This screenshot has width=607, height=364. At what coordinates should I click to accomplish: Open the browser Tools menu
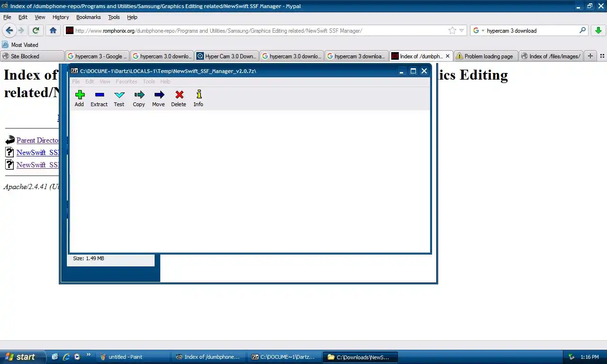(114, 17)
